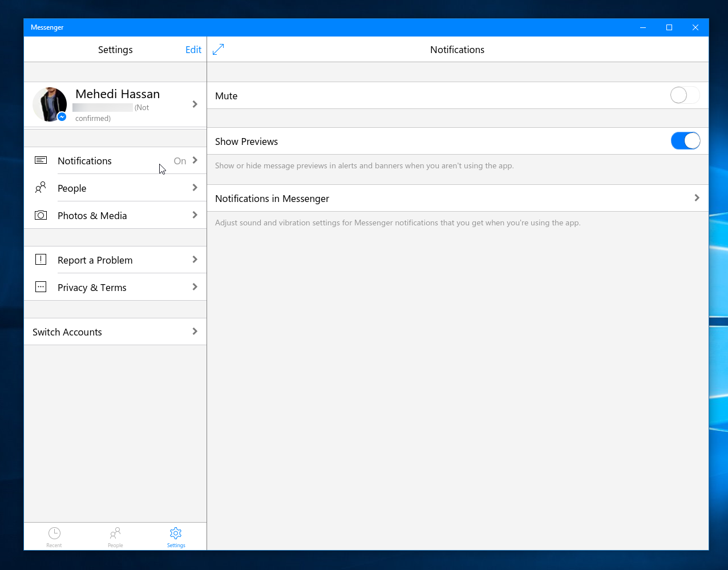Choose Report a Problem entry

pos(115,260)
